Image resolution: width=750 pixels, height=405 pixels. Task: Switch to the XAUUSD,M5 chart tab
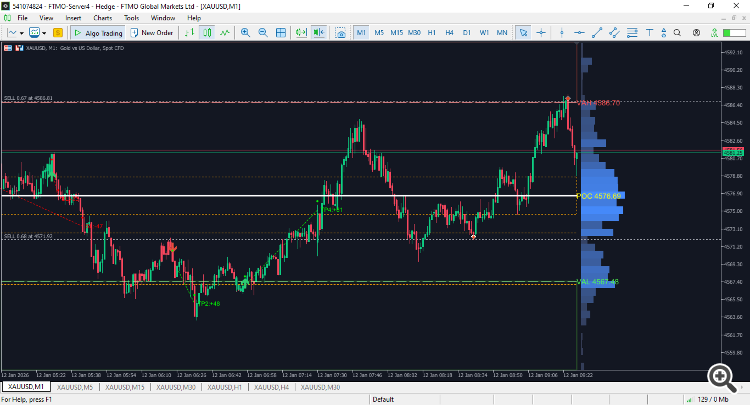point(75,387)
